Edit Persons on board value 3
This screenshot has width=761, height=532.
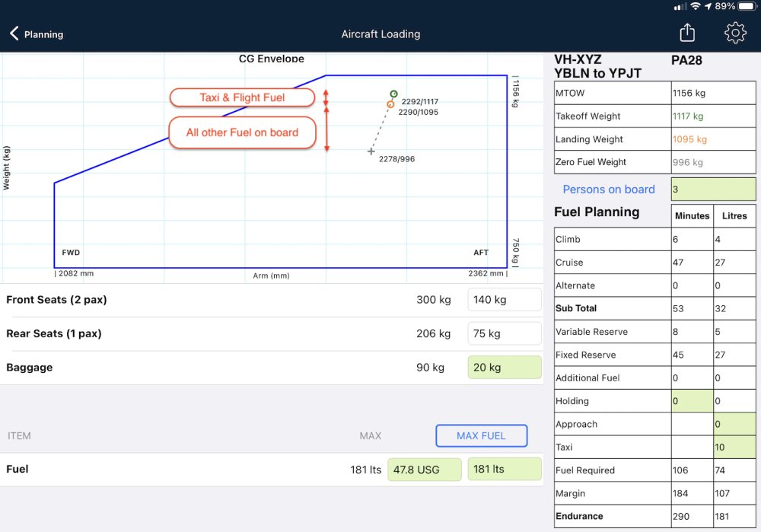[x=713, y=190]
